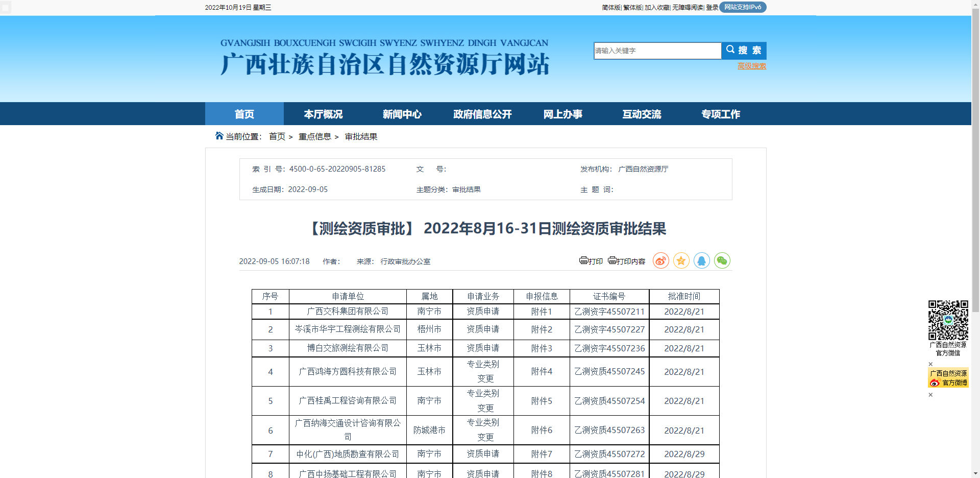Click 附件2 for 岑溪市华宇工程测绘有限公司
Image resolution: width=980 pixels, height=478 pixels.
[x=542, y=329]
